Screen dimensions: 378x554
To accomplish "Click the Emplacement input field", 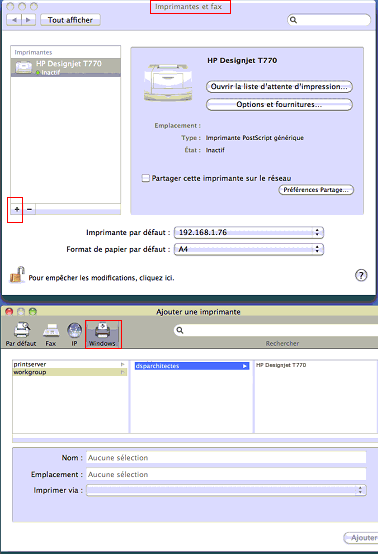I will point(226,474).
